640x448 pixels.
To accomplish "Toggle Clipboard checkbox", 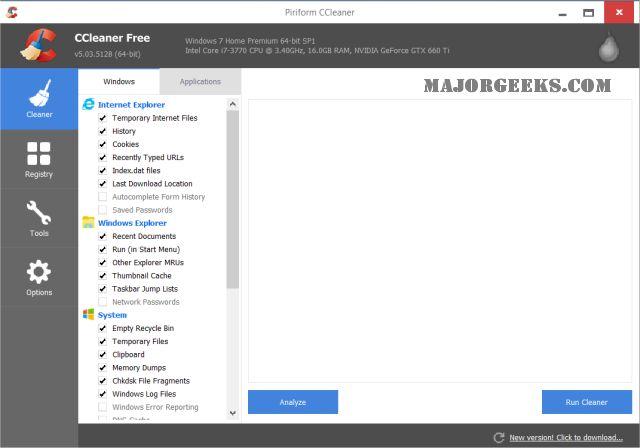I will 102,355.
